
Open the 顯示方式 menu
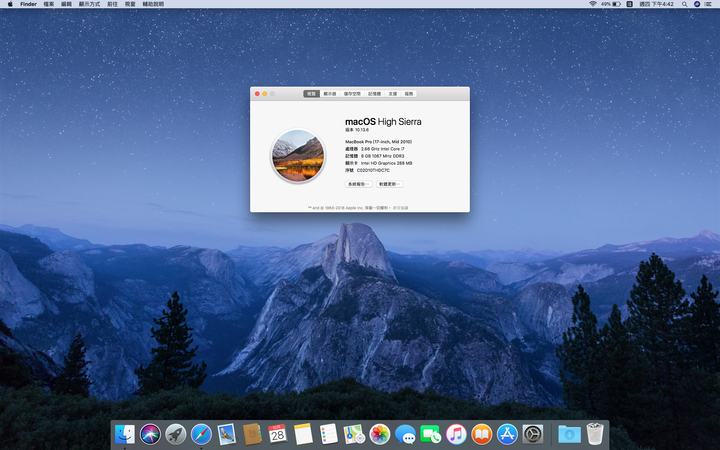pos(89,4)
